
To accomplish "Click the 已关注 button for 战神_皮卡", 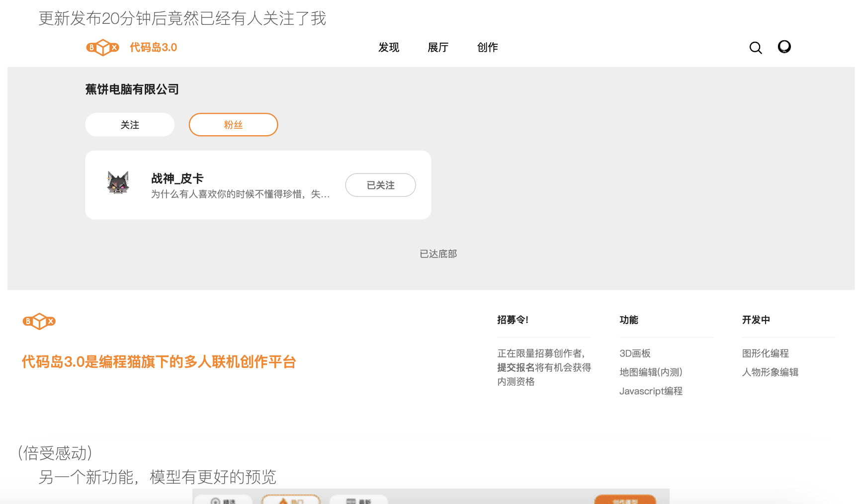I will click(x=381, y=185).
